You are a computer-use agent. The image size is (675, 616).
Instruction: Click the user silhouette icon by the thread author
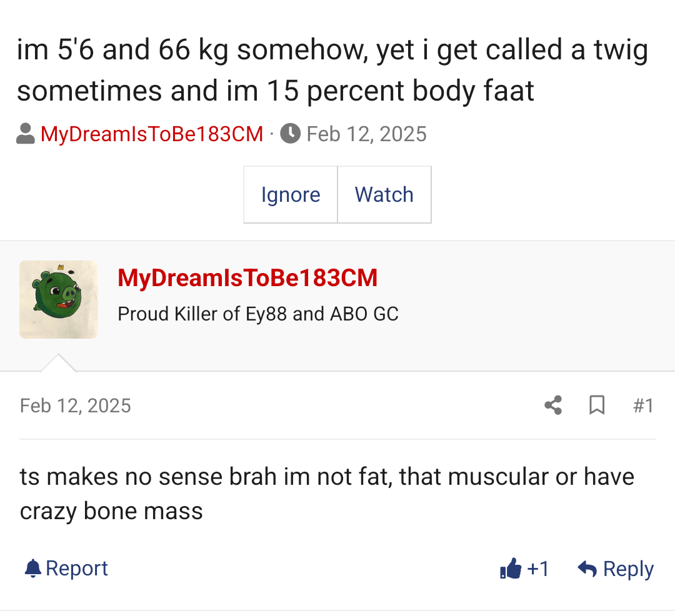pos(25,133)
